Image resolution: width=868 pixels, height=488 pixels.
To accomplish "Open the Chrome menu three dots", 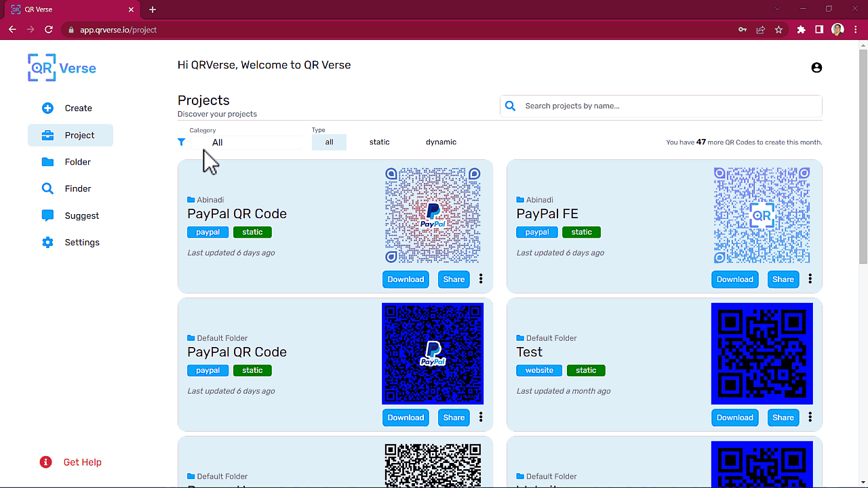I will (x=855, y=30).
